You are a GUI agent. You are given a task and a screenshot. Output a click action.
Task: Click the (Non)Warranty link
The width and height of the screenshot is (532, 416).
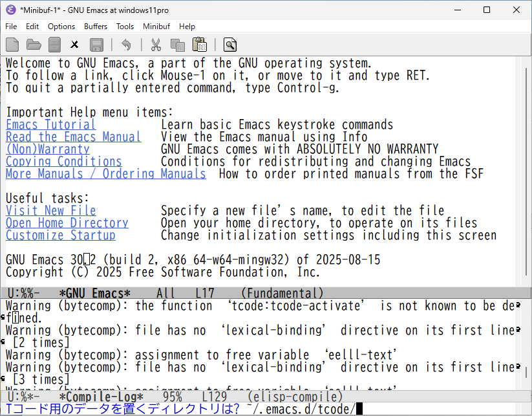48,149
